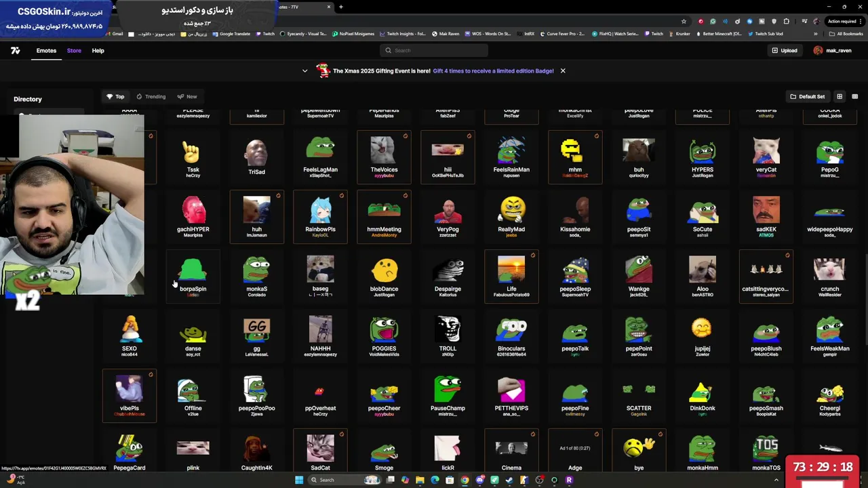Open the vibePls emote thumbnail
The height and width of the screenshot is (488, 868).
pyautogui.click(x=130, y=389)
